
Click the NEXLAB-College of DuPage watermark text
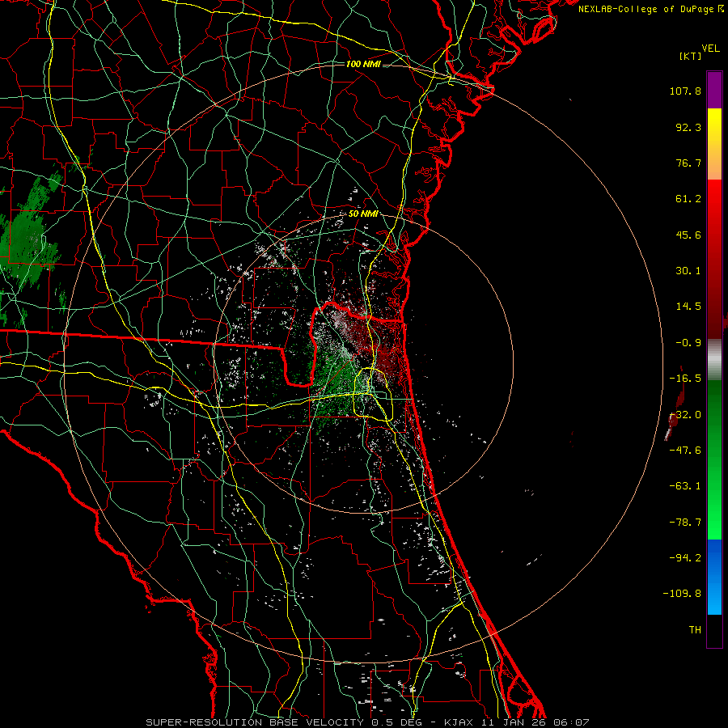coord(651,9)
